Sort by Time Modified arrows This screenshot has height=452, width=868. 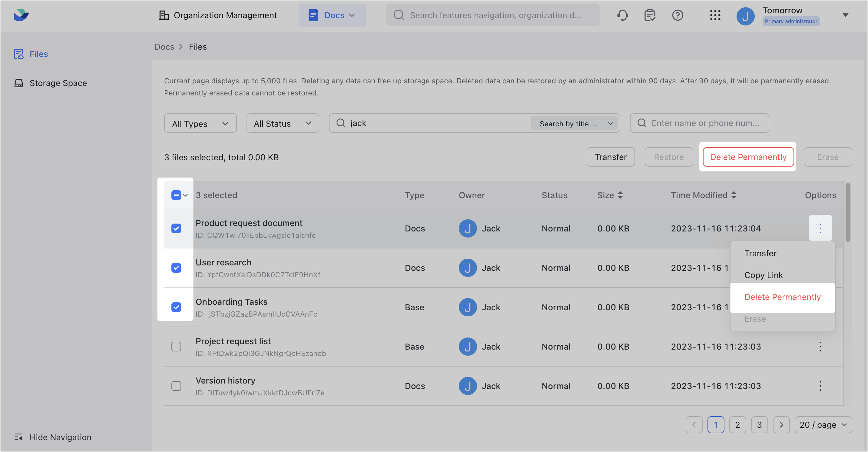734,195
